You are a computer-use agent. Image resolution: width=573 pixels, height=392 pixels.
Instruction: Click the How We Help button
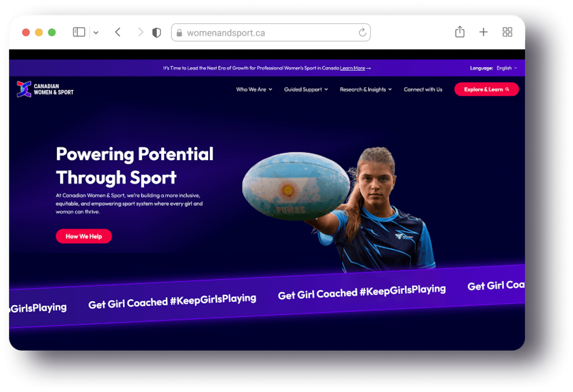pos(84,236)
